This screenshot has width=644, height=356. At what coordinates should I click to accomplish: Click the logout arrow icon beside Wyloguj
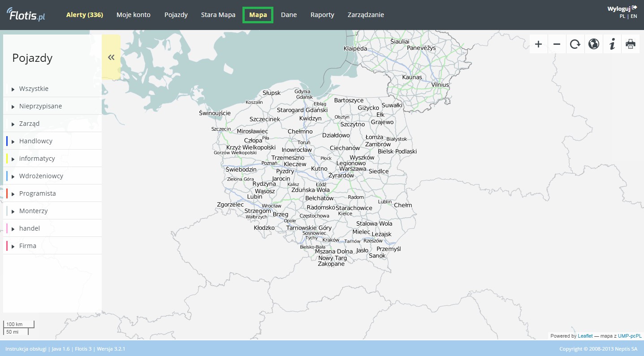click(x=635, y=8)
